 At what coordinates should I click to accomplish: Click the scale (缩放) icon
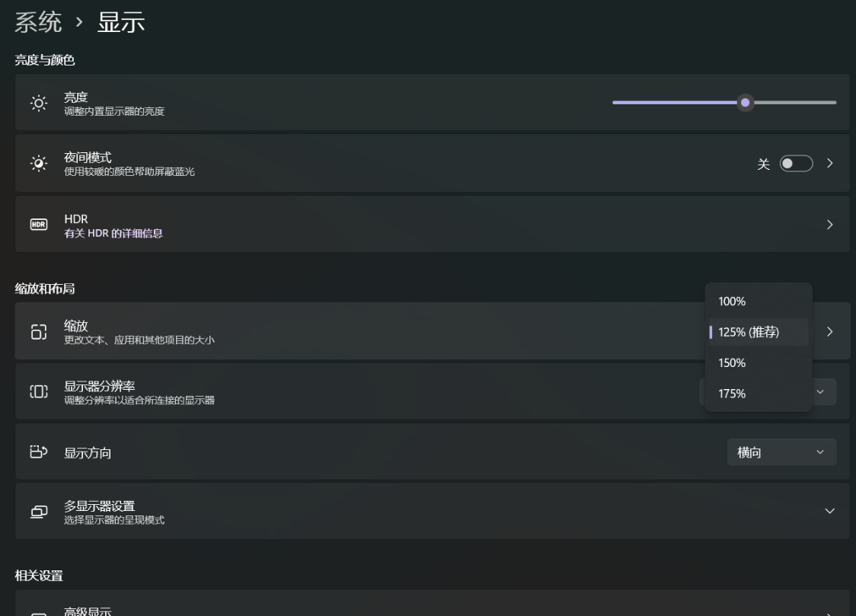38,331
